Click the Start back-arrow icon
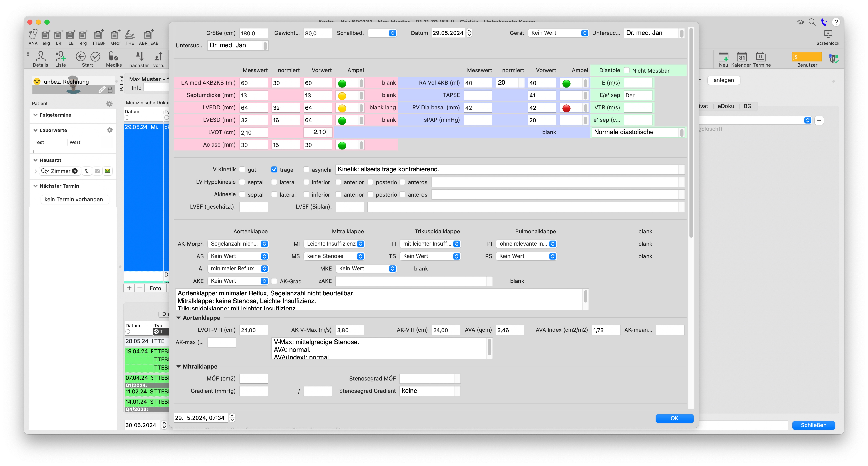Image resolution: width=868 pixels, height=466 pixels. [x=81, y=56]
